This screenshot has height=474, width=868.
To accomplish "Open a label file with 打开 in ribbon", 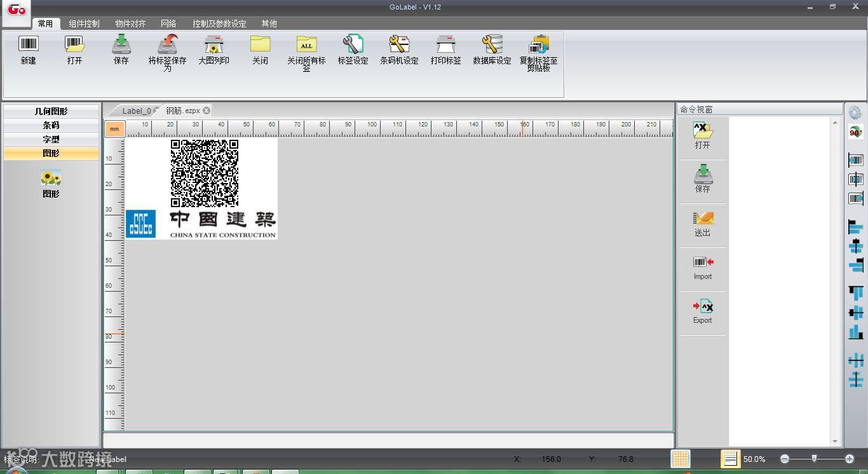I will tap(74, 50).
